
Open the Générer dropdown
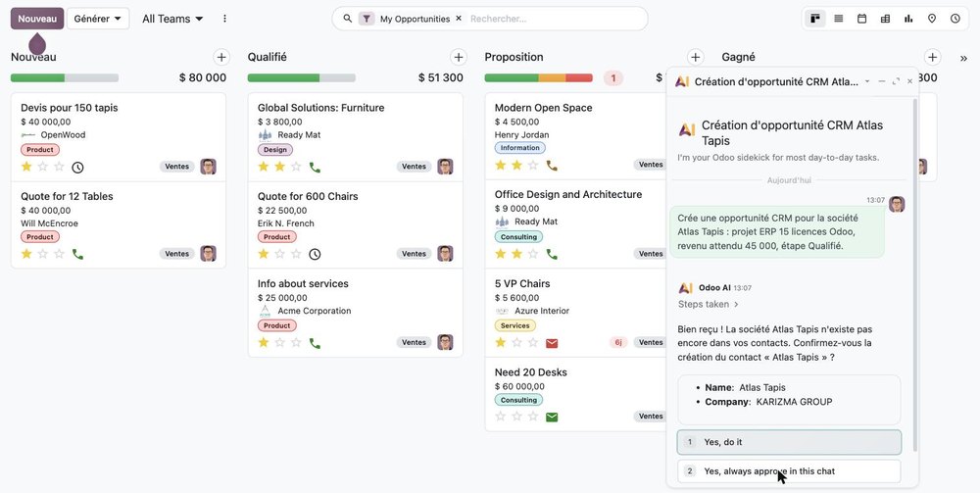coord(98,19)
